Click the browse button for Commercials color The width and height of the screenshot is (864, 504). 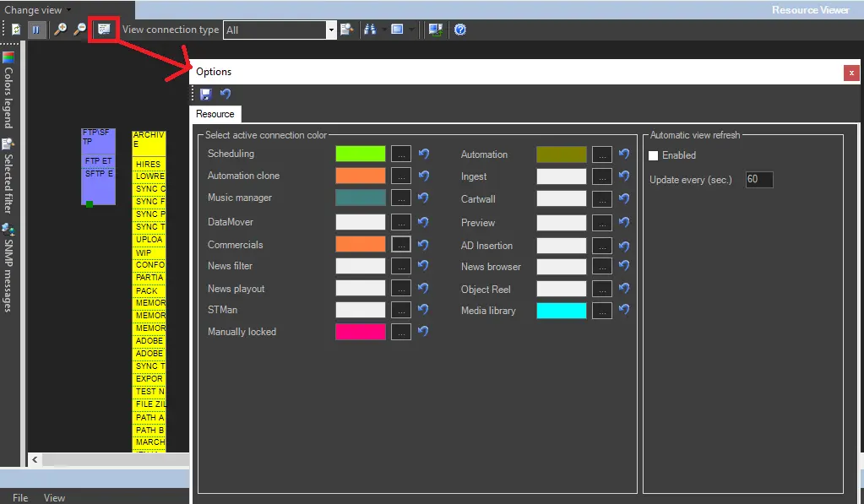401,244
